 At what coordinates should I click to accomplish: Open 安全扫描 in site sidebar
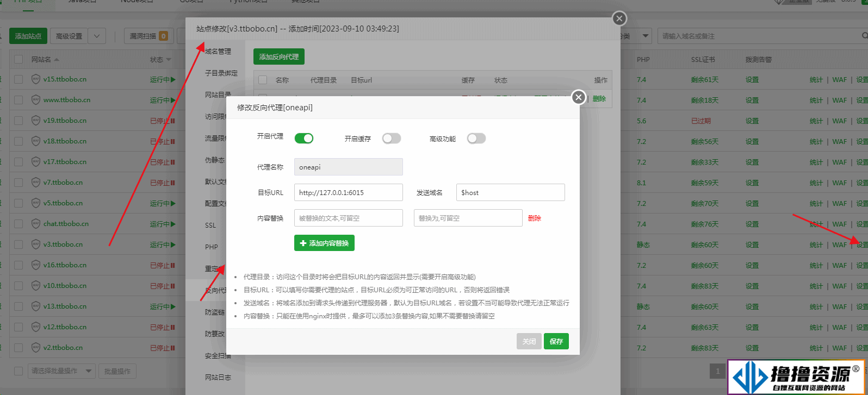point(218,355)
